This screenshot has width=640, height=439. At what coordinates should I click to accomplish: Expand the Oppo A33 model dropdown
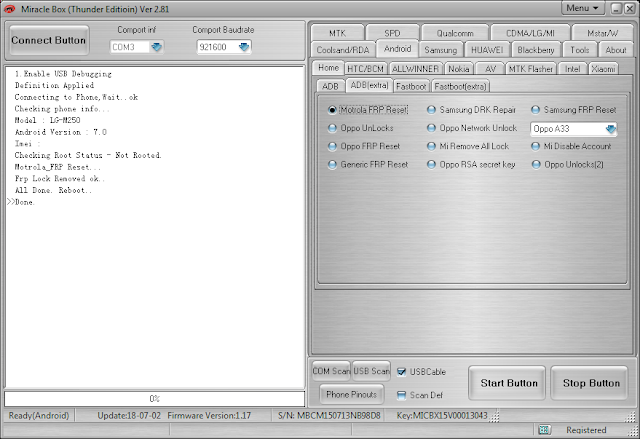click(x=611, y=129)
